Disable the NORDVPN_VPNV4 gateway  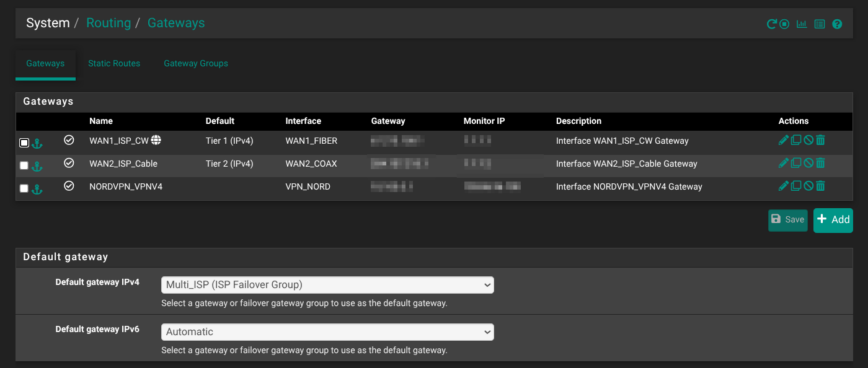coord(808,186)
